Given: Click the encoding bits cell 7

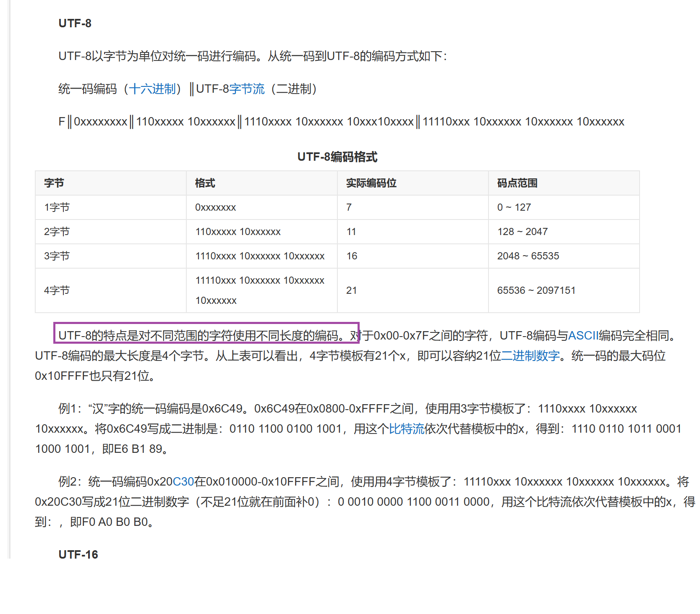Looking at the screenshot, I should pyautogui.click(x=413, y=207).
